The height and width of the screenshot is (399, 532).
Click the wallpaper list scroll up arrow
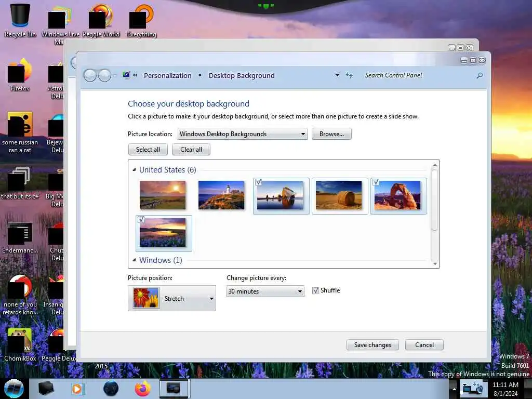click(x=435, y=165)
